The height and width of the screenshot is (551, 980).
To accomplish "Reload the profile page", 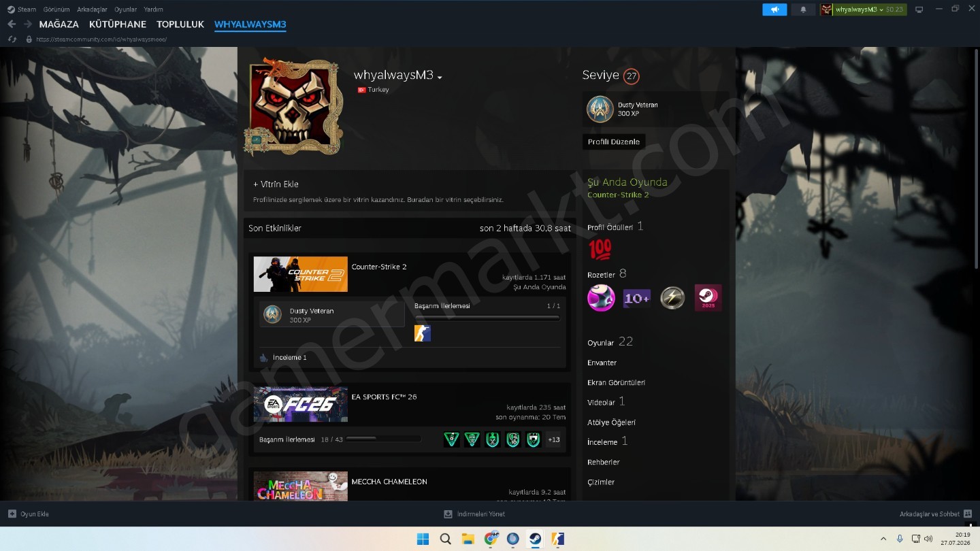I will click(12, 39).
